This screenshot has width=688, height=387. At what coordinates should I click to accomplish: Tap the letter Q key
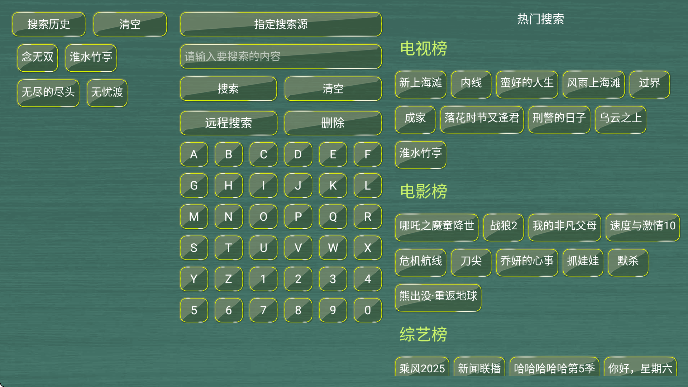(333, 217)
